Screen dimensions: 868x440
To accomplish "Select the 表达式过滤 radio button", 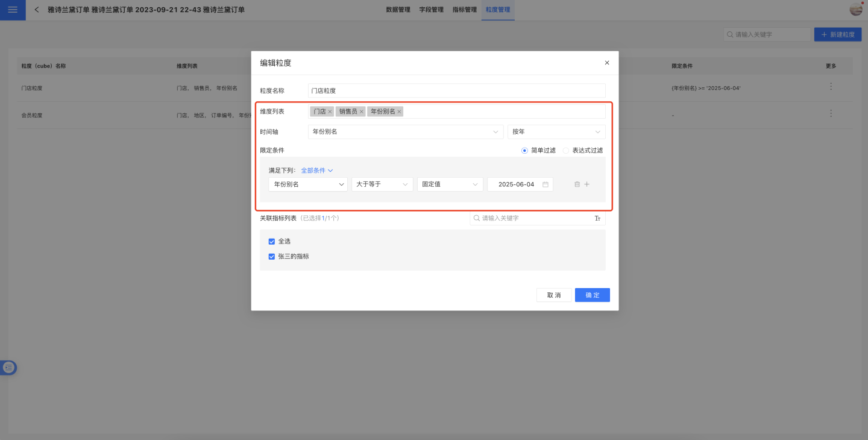I will pos(565,150).
